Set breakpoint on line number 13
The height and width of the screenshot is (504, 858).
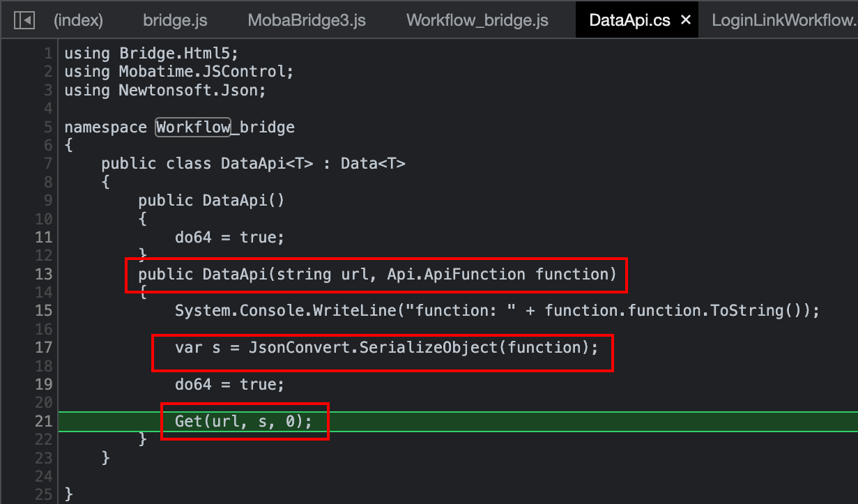pyautogui.click(x=43, y=274)
